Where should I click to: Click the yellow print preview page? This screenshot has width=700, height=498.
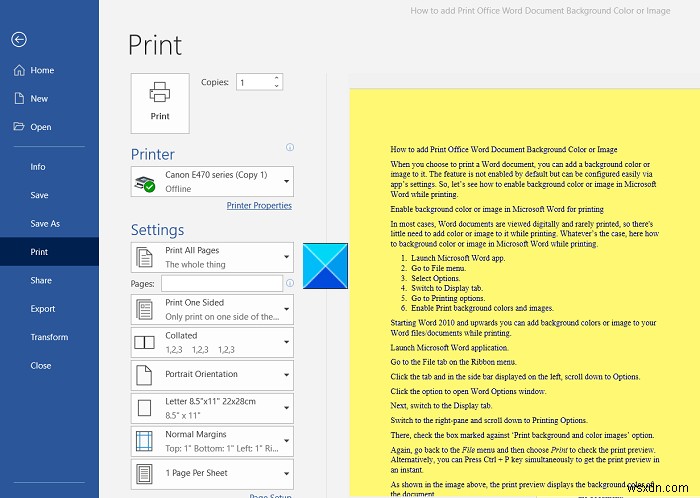pyautogui.click(x=525, y=292)
